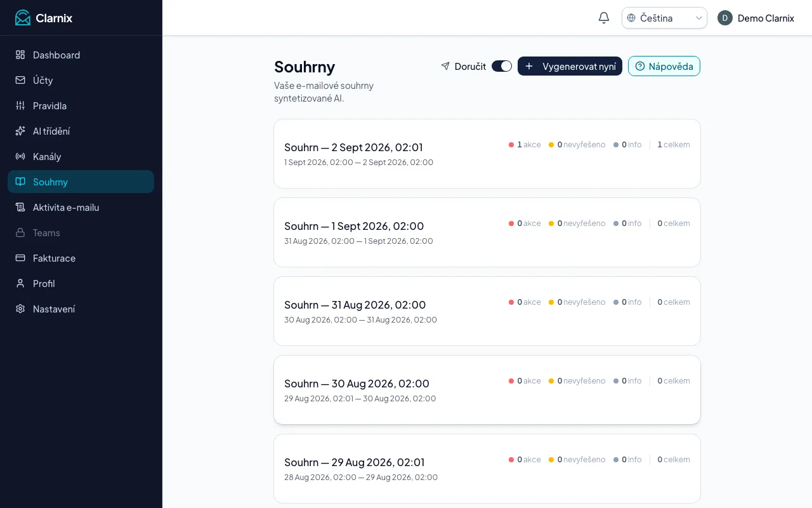Click date range "1 Sept 2026, 02:00 — 2 Sept 2026, 02:00"
The width and height of the screenshot is (812, 508).
(359, 163)
